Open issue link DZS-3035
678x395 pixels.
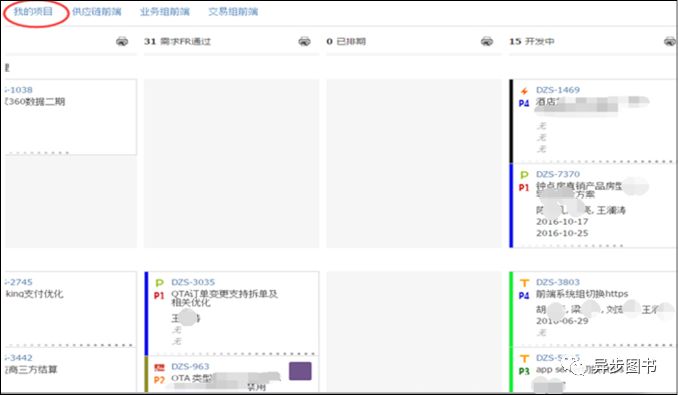coord(193,282)
